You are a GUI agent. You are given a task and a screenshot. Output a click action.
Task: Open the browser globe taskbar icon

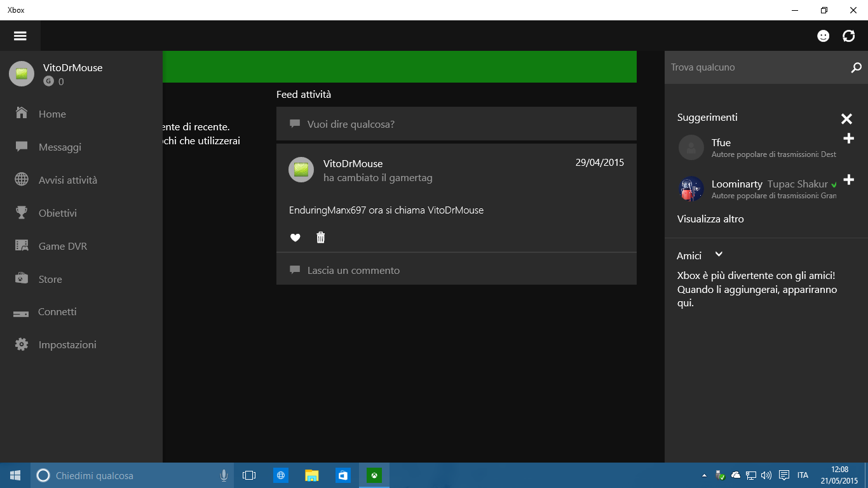[x=281, y=475]
